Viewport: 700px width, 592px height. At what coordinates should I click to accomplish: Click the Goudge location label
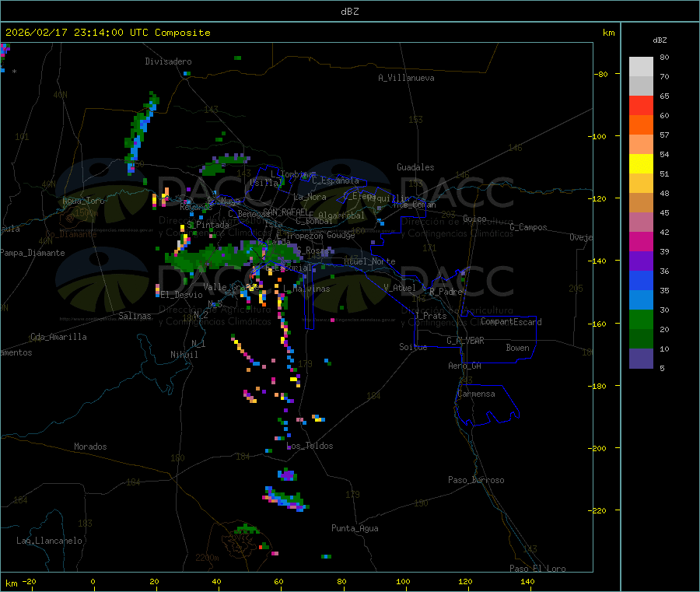341,235
